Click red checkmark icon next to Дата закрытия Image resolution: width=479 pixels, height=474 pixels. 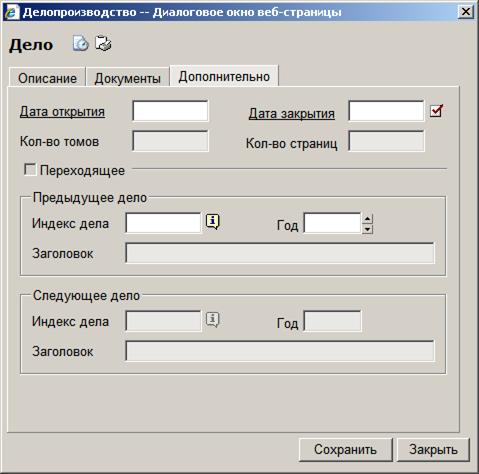[437, 111]
